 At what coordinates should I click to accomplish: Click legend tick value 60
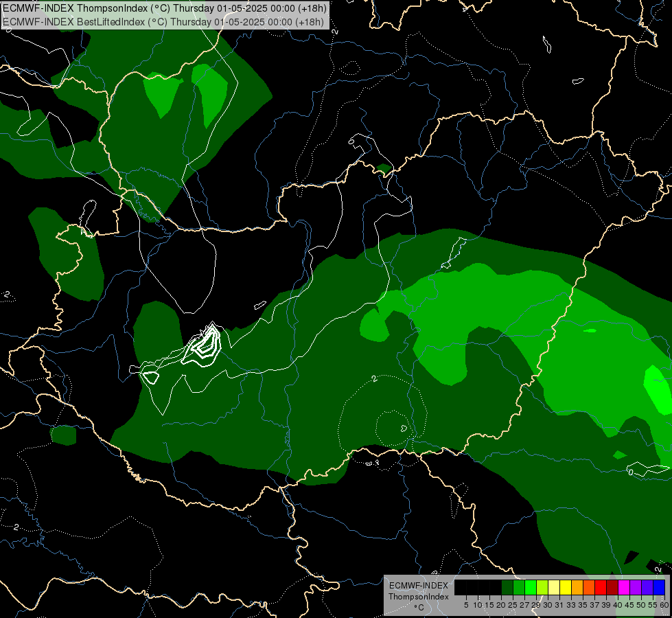coord(664,605)
